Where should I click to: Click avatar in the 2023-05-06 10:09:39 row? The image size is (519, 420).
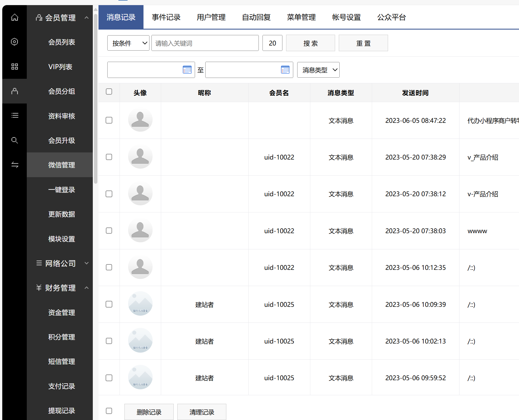(x=140, y=304)
